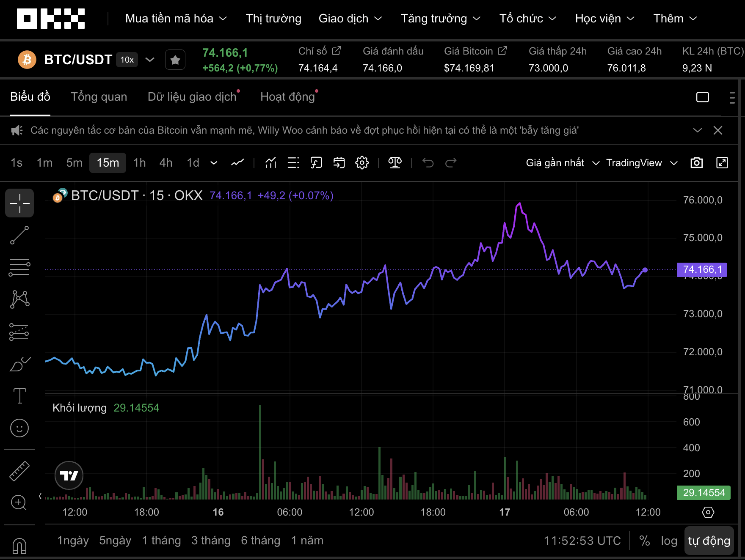Expand the Giá gần nhất dropdown
Image resolution: width=745 pixels, height=560 pixels.
coord(562,163)
